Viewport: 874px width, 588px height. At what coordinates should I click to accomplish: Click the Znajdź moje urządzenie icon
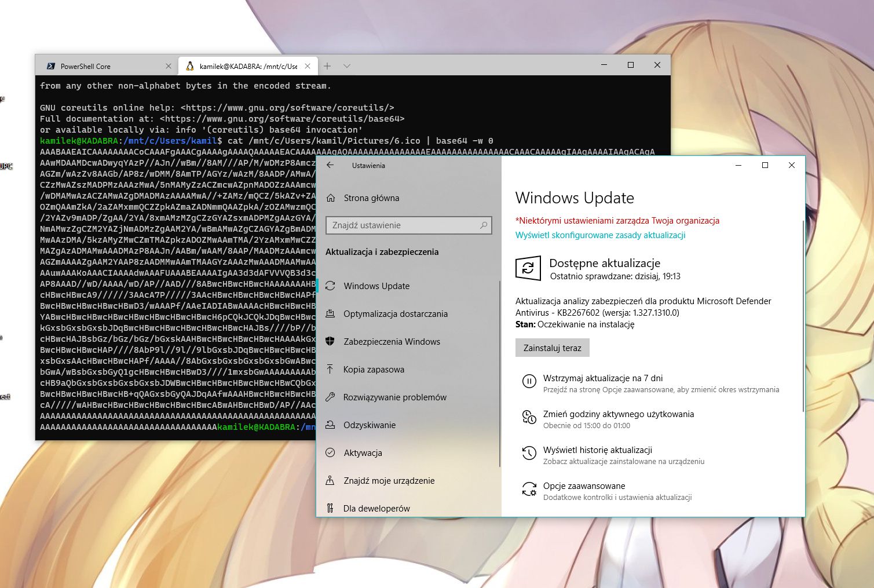tap(330, 480)
